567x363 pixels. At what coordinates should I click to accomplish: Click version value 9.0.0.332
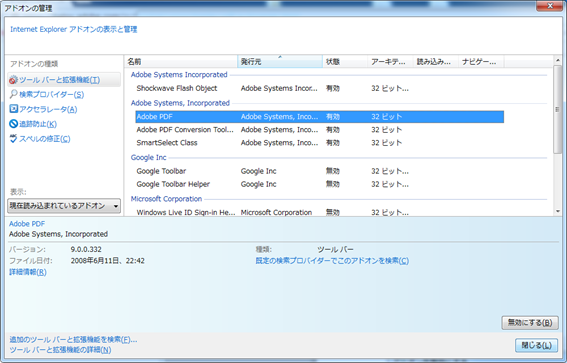86,249
